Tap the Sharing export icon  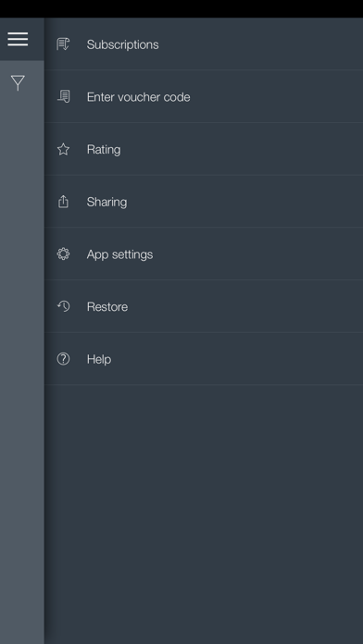click(63, 202)
